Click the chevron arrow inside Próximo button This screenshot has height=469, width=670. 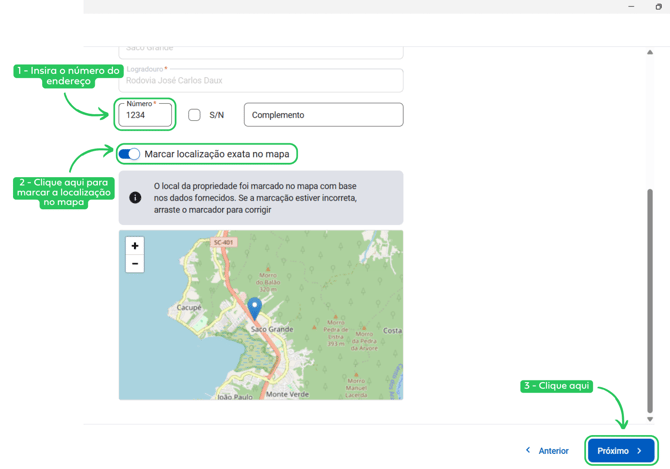pos(639,451)
